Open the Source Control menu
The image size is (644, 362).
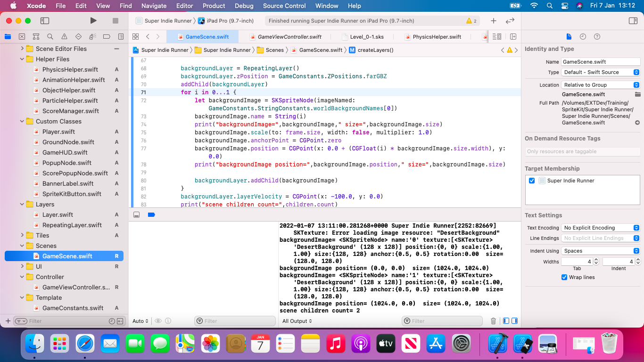284,6
